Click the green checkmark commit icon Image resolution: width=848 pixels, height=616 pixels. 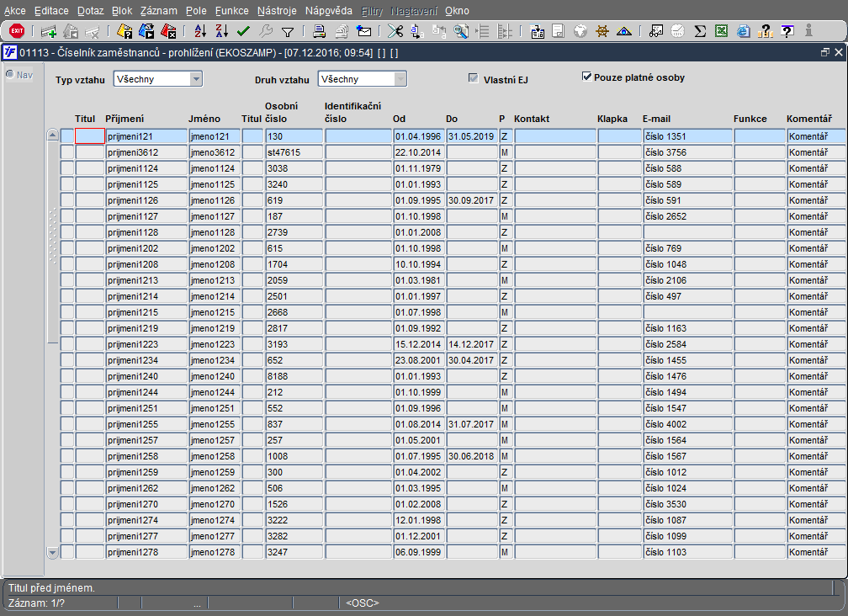[x=243, y=31]
